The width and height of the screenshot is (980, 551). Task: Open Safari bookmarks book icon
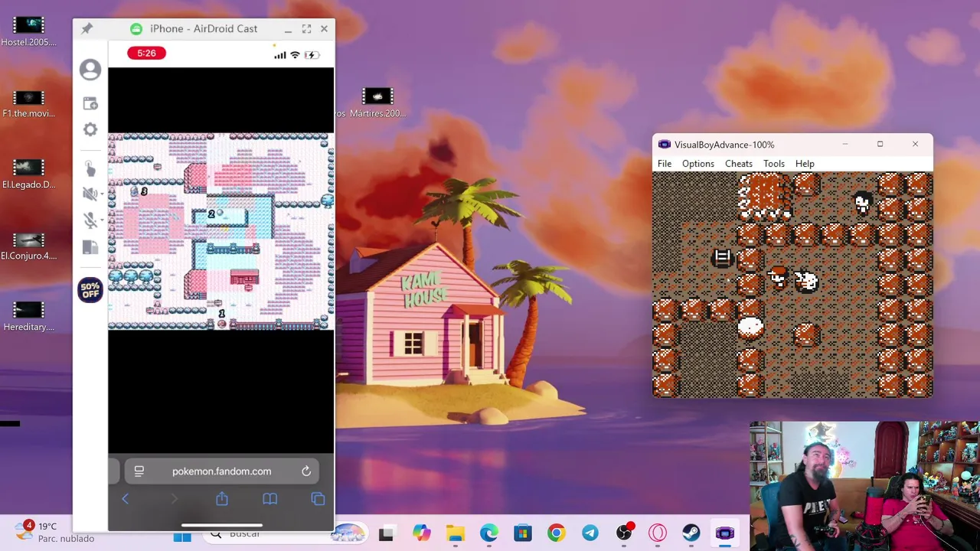(x=269, y=499)
